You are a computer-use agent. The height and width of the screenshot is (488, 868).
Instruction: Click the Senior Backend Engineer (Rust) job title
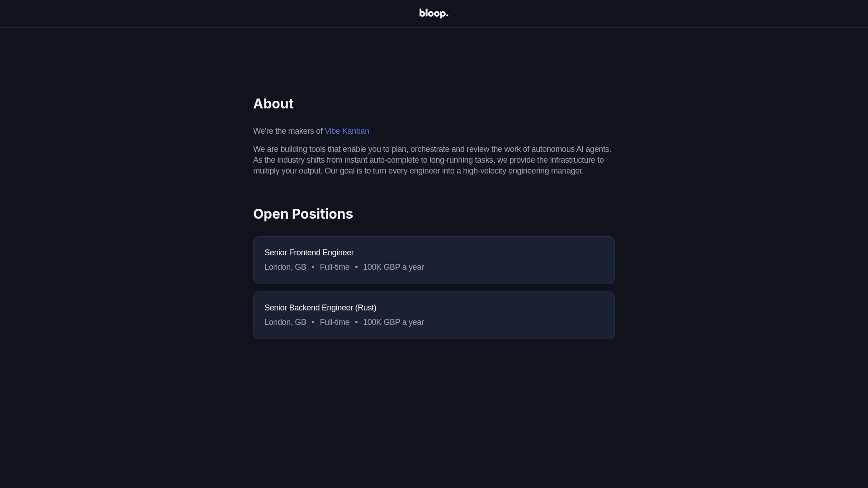(x=320, y=308)
